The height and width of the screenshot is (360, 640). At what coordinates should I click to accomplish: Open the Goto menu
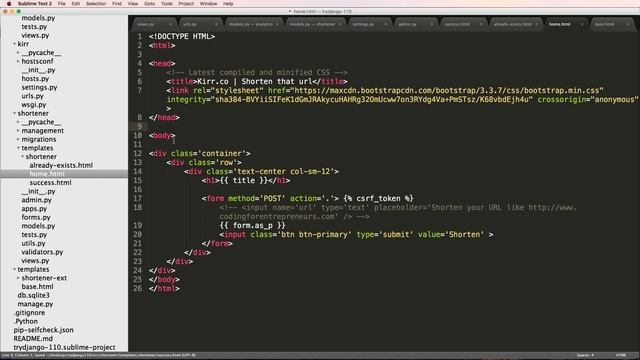(149, 4)
